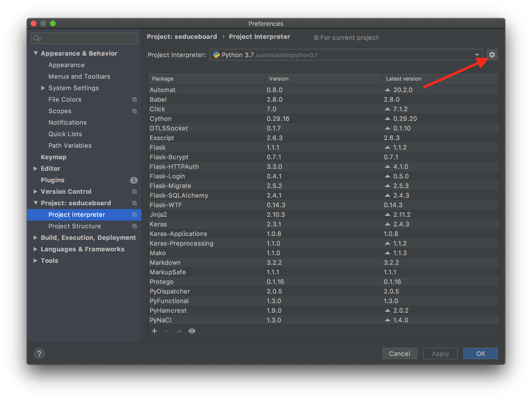Expand Languages & Frameworks section

pyautogui.click(x=35, y=249)
